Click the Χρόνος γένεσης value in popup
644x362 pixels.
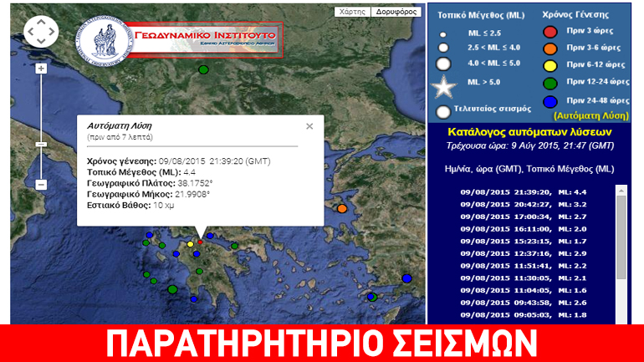(214, 161)
